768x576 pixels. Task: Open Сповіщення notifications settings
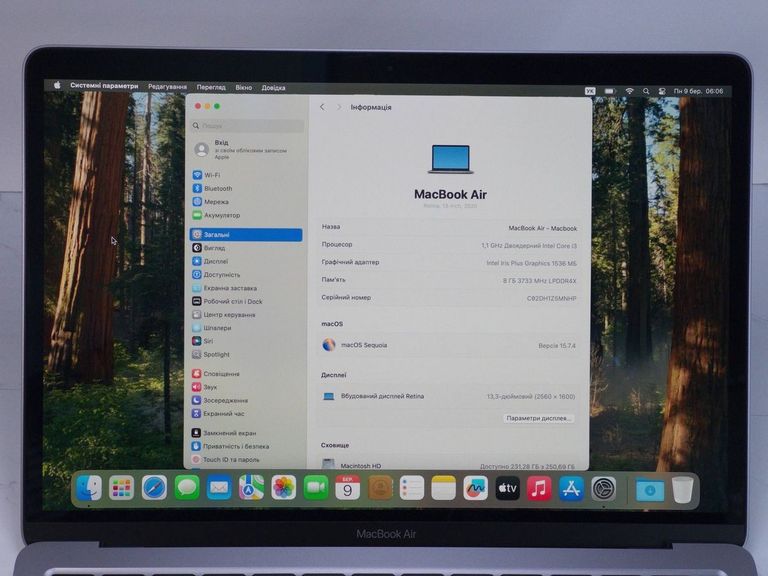coord(216,374)
